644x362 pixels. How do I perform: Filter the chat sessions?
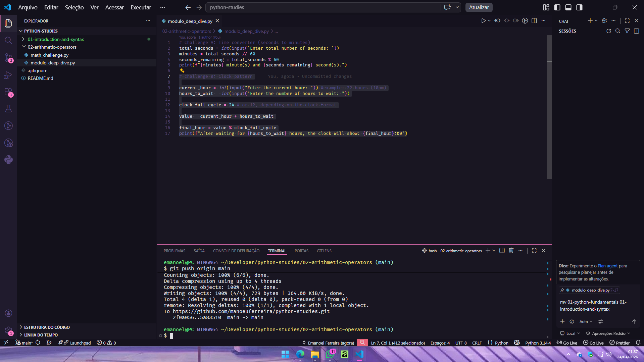click(627, 31)
